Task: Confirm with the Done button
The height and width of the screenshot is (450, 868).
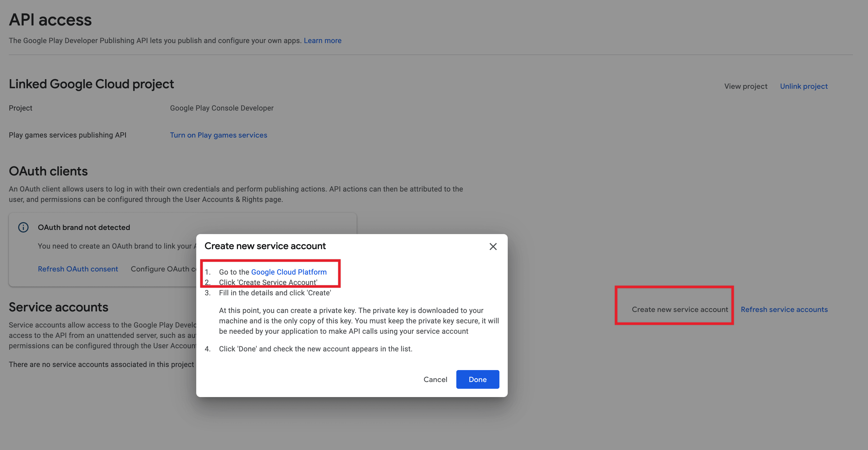Action: click(477, 379)
